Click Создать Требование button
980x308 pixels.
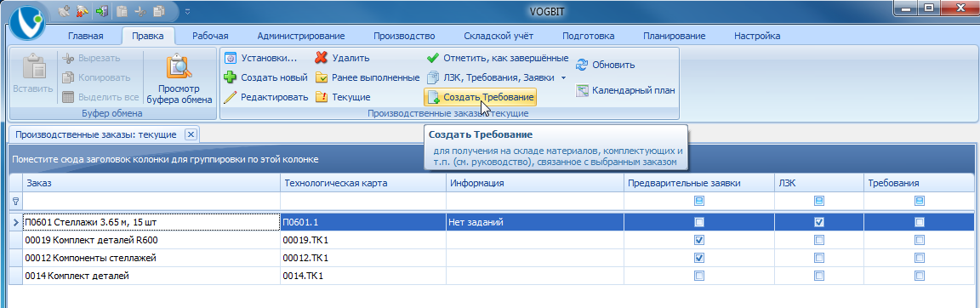click(480, 97)
